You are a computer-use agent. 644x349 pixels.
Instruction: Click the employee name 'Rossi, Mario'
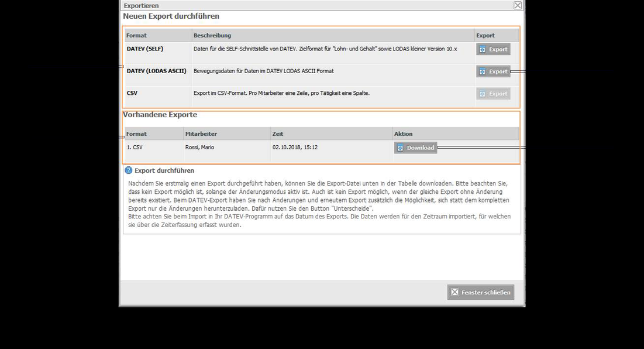pyautogui.click(x=199, y=147)
